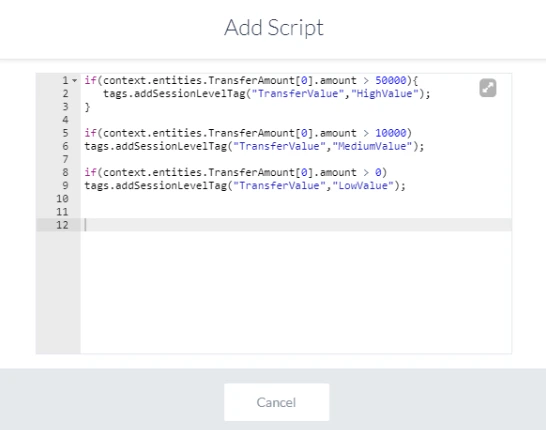Viewport: 546px width, 430px height.
Task: Click the "LowValue" string on line 9
Action: click(363, 186)
